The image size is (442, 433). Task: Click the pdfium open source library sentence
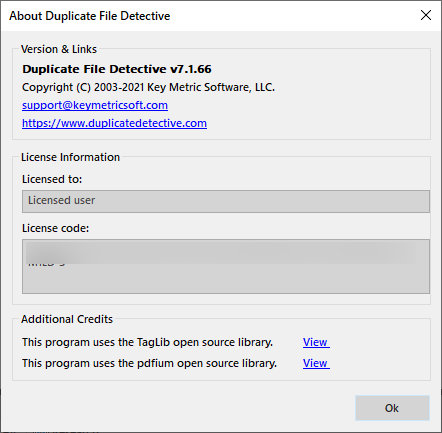(149, 363)
